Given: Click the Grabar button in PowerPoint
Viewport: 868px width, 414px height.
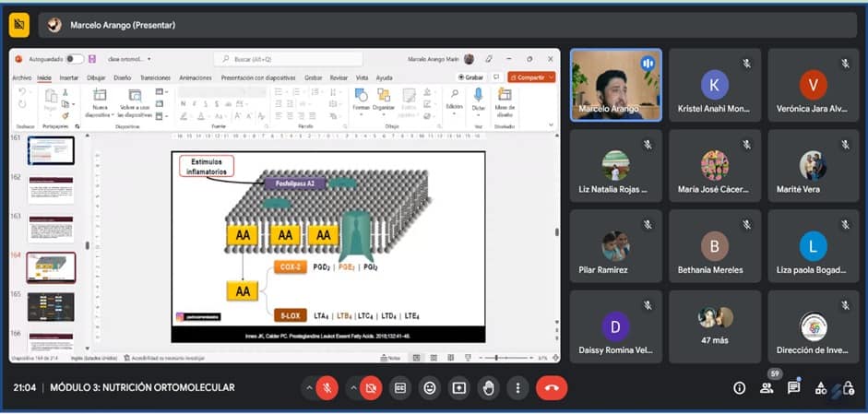Looking at the screenshot, I should [472, 78].
